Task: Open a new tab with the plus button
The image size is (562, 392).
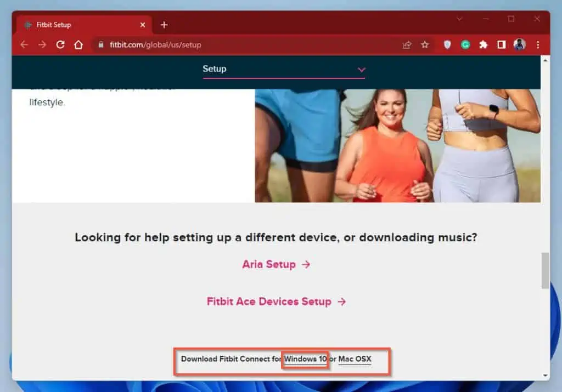Action: pyautogui.click(x=164, y=25)
